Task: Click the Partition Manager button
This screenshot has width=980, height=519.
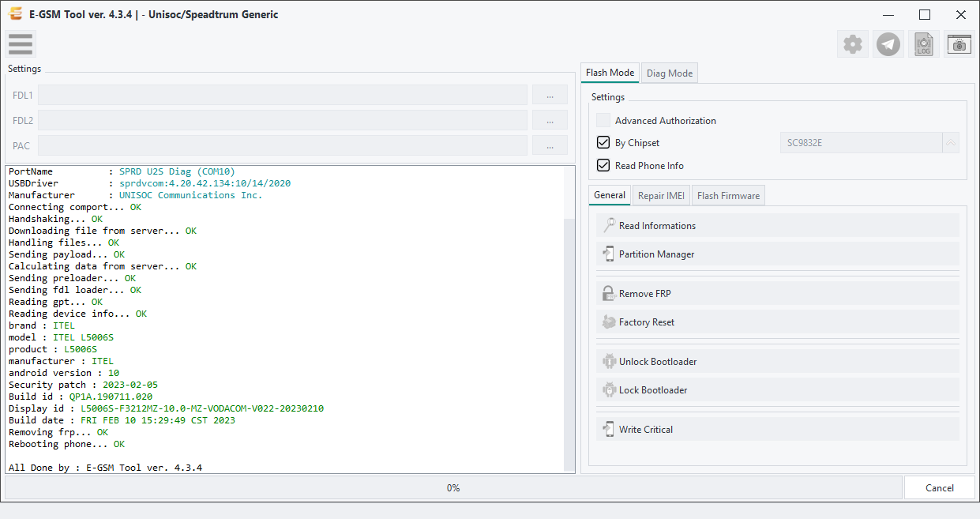Action: [x=778, y=254]
